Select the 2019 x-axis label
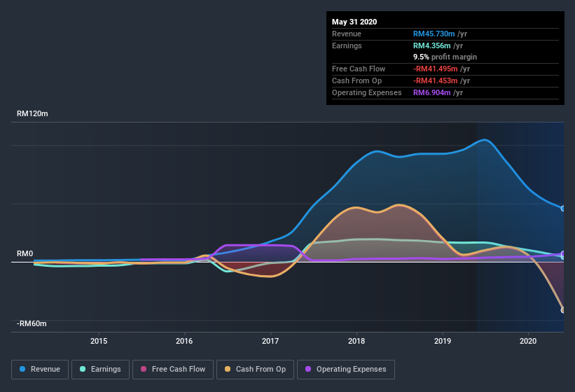Image resolution: width=575 pixels, height=392 pixels. 443,341
